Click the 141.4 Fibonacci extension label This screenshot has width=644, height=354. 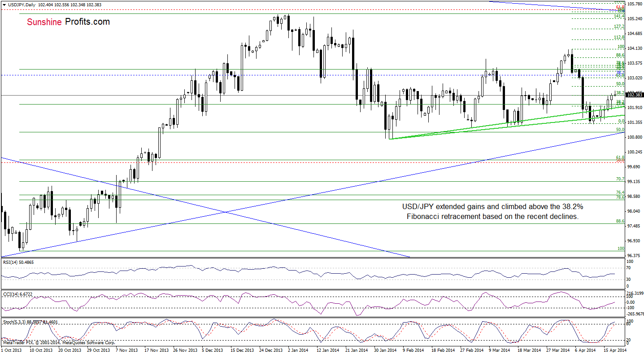[x=619, y=17]
